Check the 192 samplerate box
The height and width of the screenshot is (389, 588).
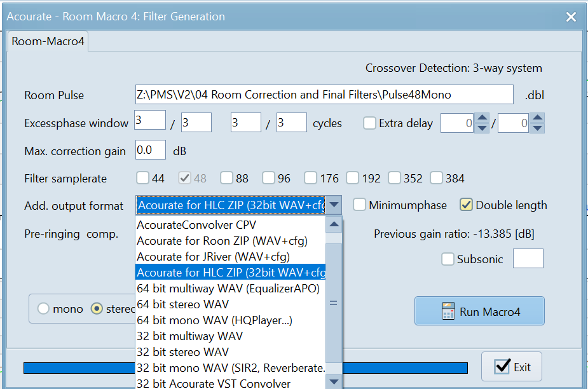click(x=353, y=178)
